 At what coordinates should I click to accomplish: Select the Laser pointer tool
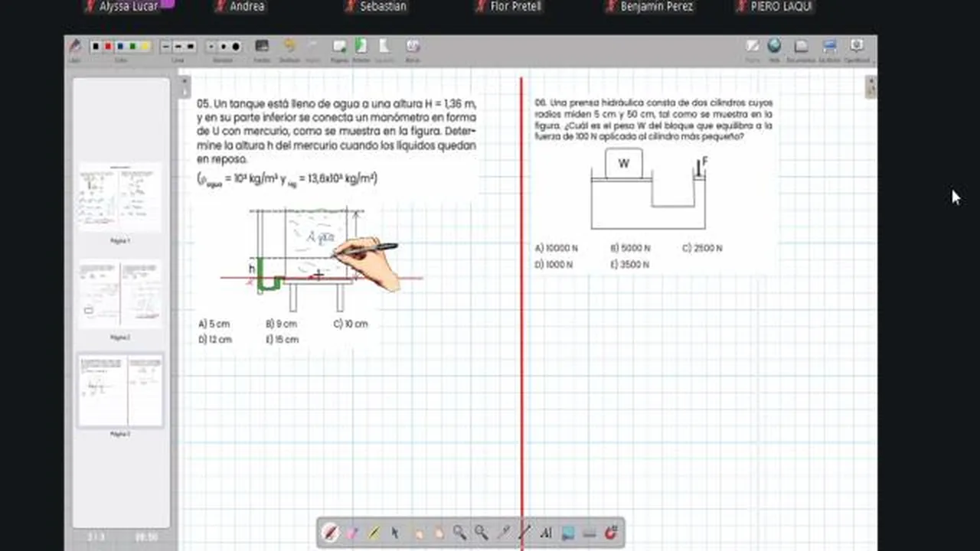point(503,533)
